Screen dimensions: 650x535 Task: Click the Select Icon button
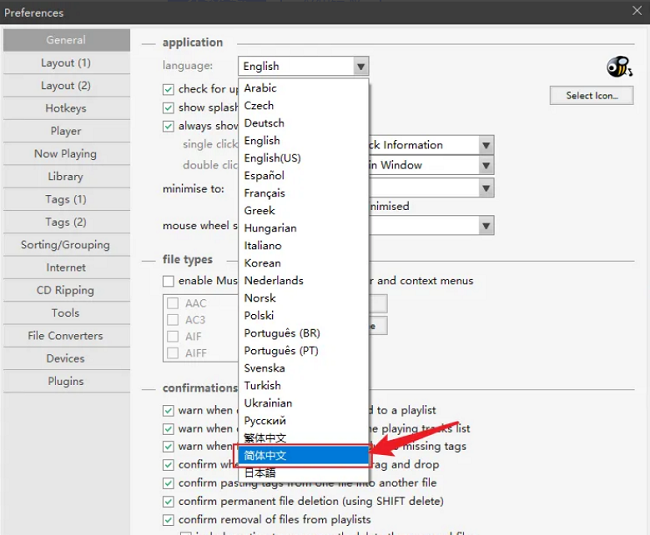[591, 96]
